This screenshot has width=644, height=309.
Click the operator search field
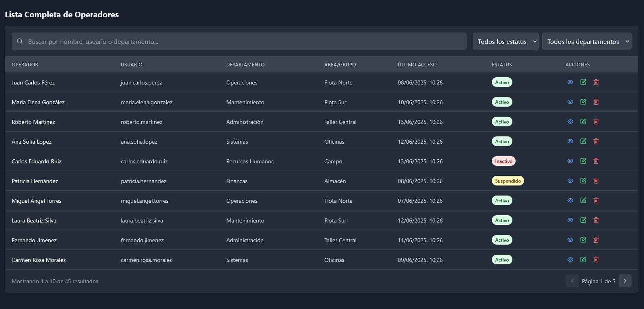[239, 41]
